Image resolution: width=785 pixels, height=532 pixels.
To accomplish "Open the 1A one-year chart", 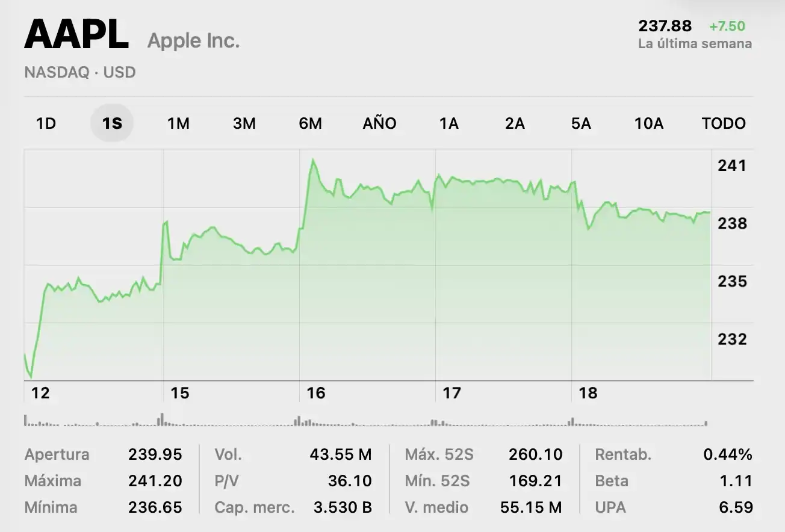I will (448, 123).
